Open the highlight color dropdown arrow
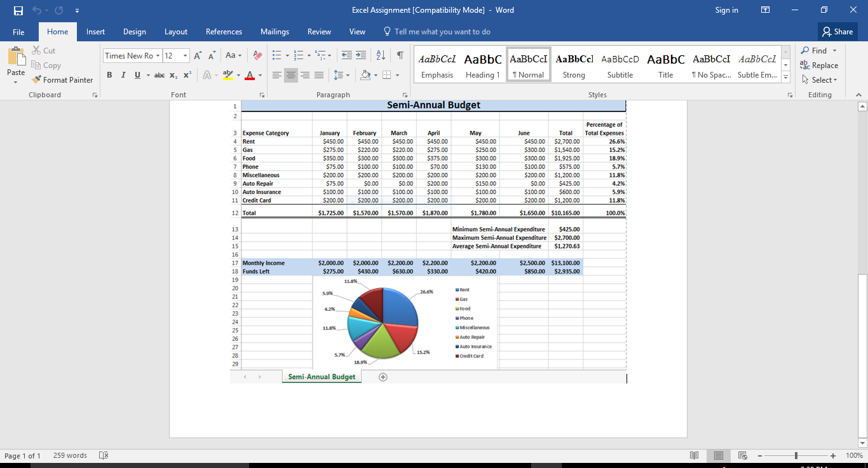 coord(238,75)
